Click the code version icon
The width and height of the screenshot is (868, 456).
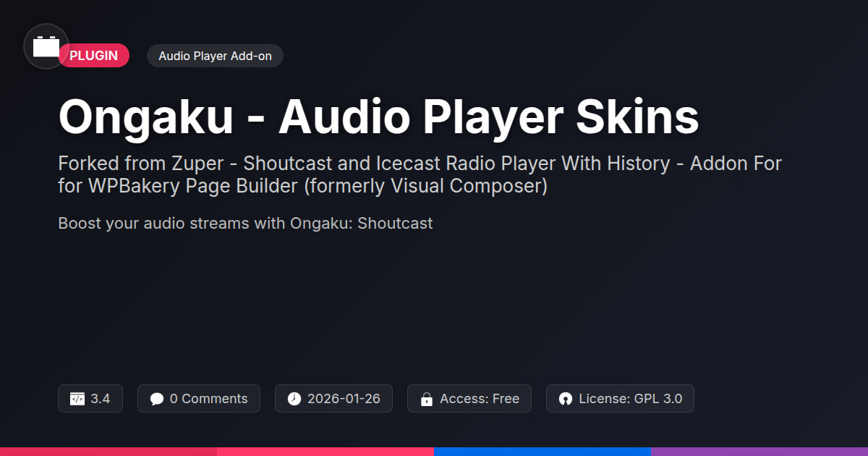(77, 399)
